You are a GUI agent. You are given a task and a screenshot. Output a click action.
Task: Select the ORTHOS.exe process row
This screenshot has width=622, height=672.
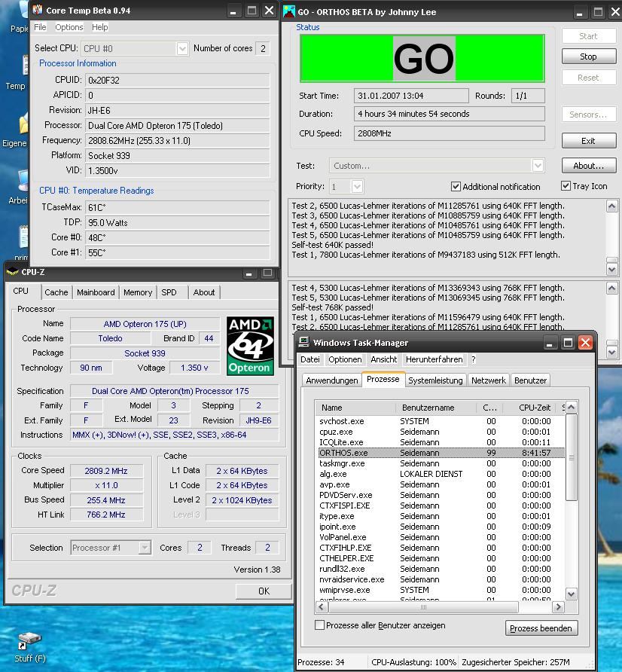[x=441, y=453]
